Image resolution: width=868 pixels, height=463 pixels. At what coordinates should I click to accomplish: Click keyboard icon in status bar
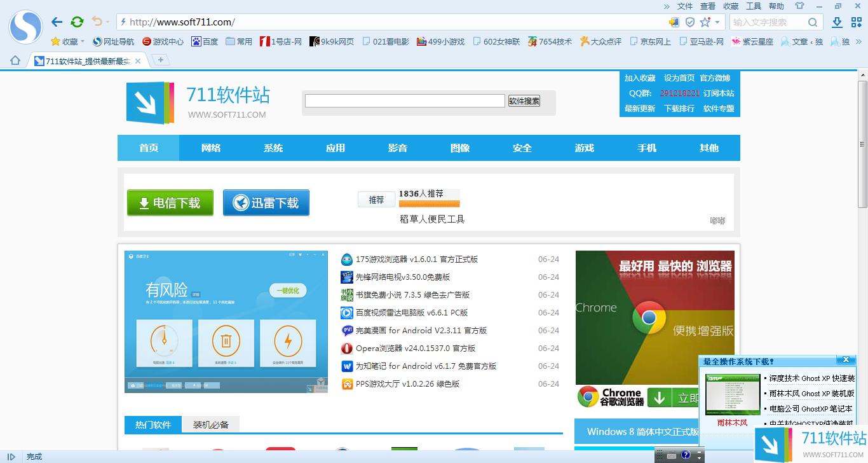(671, 455)
